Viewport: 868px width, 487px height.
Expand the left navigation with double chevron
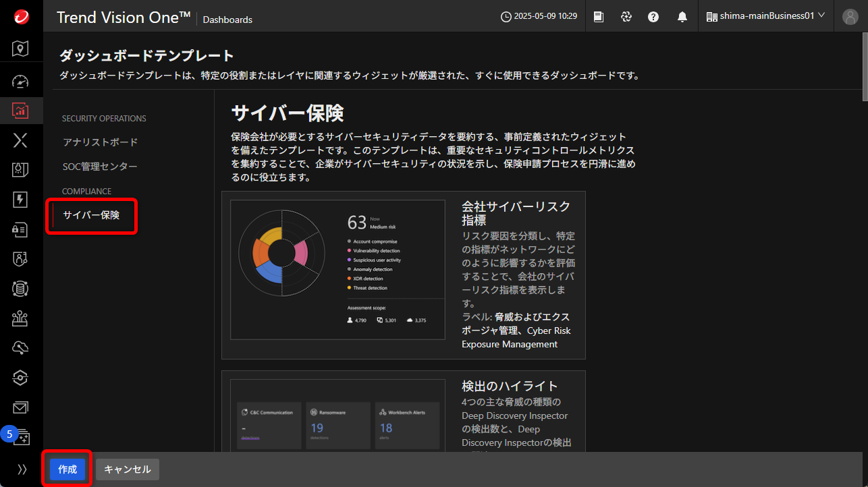click(x=22, y=469)
